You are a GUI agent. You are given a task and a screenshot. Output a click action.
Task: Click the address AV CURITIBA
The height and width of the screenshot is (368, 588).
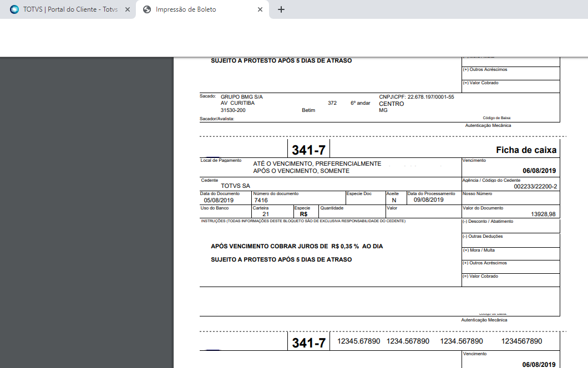[237, 103]
